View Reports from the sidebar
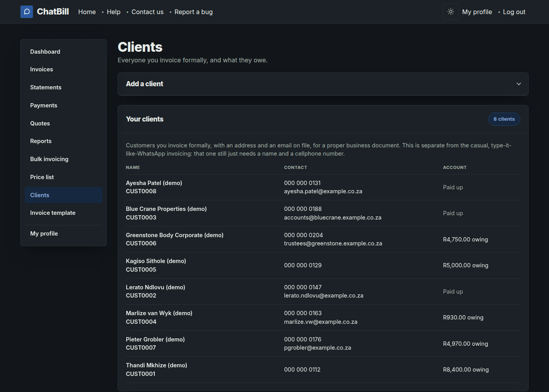 coord(64,141)
